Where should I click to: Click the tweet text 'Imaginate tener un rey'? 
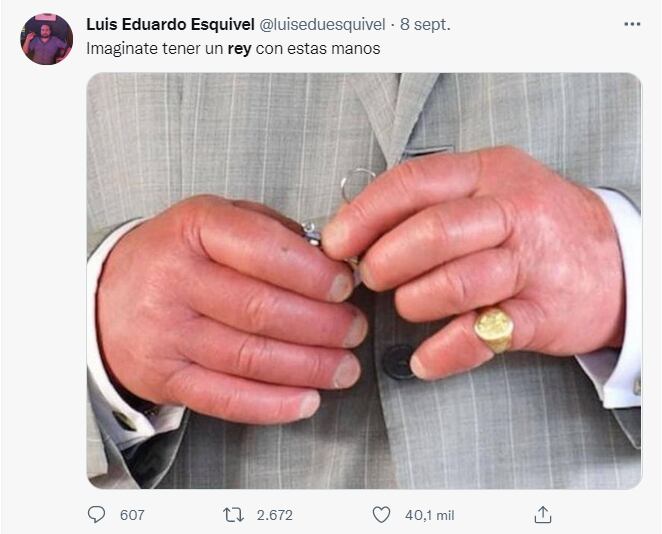169,49
